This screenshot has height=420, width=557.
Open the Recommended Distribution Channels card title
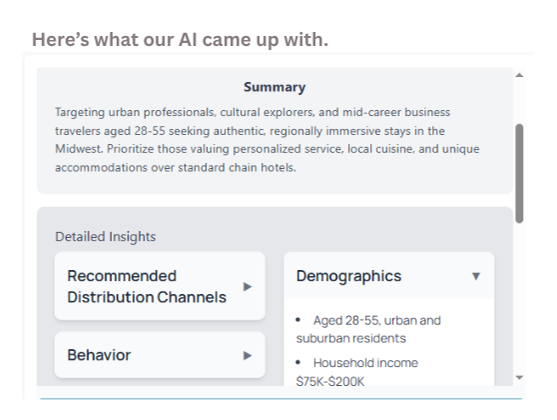[x=147, y=286]
